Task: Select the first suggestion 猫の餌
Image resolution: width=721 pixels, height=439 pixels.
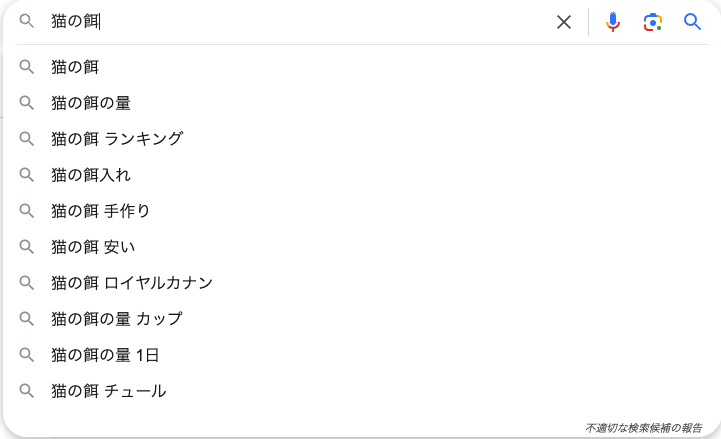Action: tap(75, 67)
